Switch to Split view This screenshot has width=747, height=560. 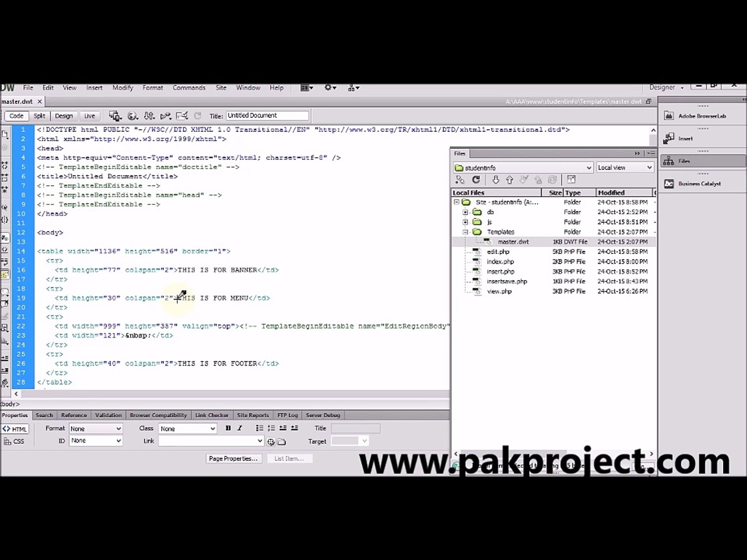(x=39, y=116)
